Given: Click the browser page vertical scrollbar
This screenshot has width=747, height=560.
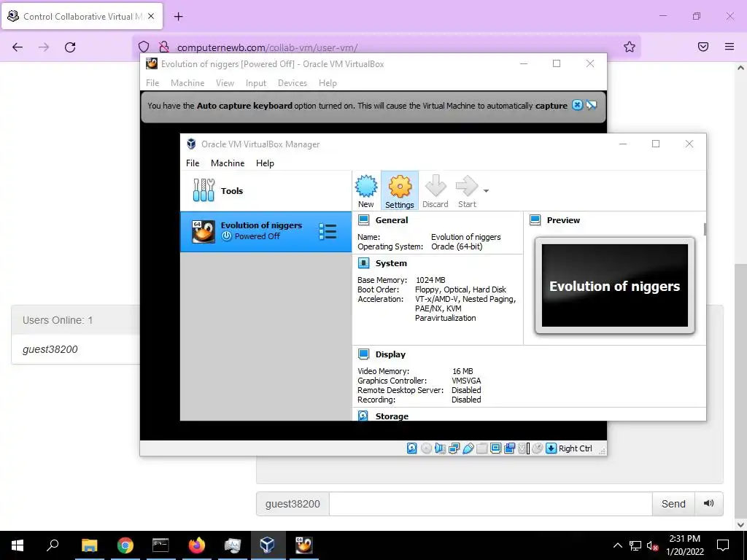Looking at the screenshot, I should pos(740,391).
